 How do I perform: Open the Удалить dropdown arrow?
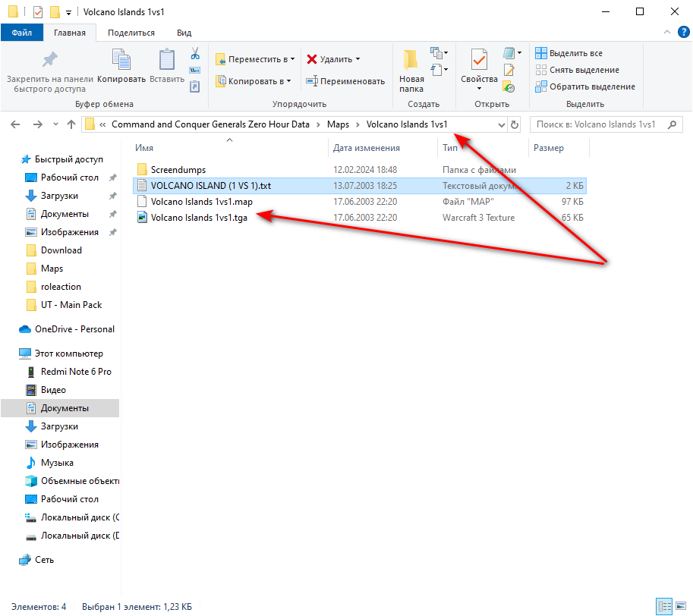tap(358, 59)
